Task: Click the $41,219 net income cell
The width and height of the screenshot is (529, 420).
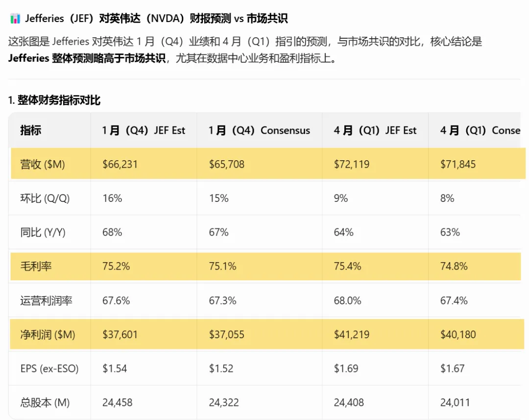Action: [x=352, y=335]
